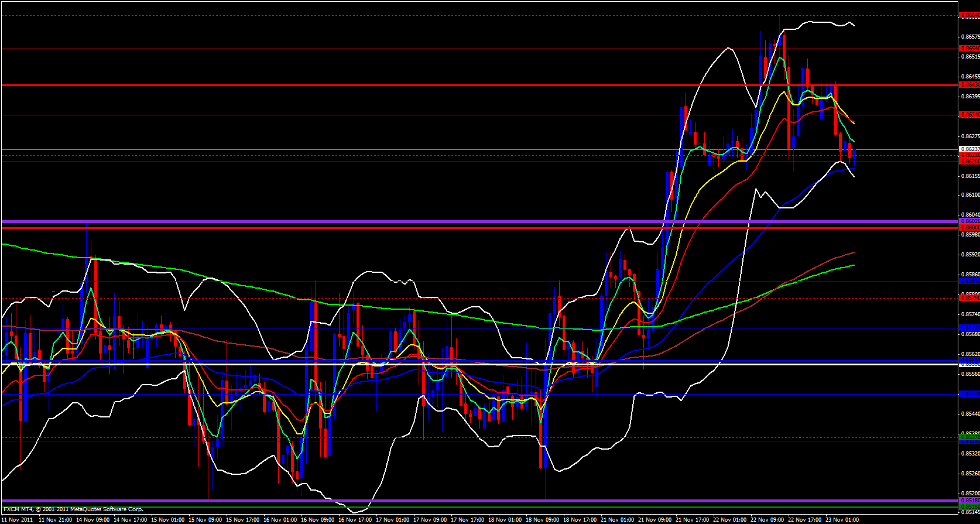The width and height of the screenshot is (980, 524).
Task: Click the FXCM MT4 MetaQuotes copyright text
Action: (73, 509)
